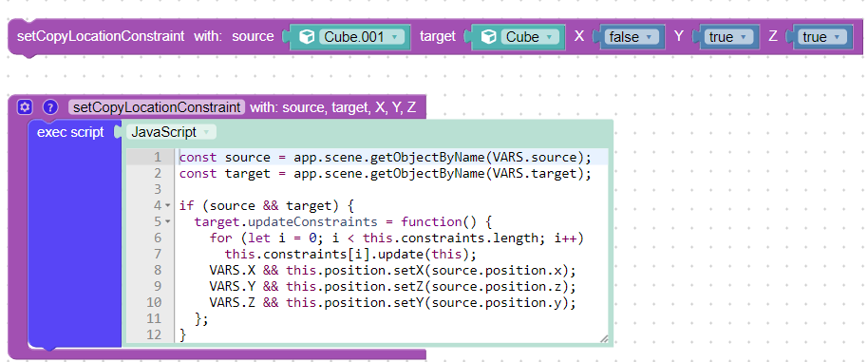Click the cube icon beside Cube target
The width and height of the screenshot is (868, 362).
pos(488,37)
